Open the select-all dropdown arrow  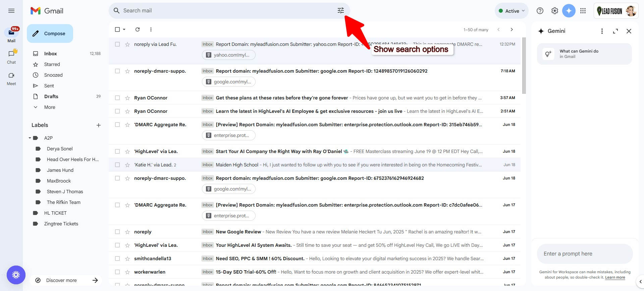(x=124, y=29)
